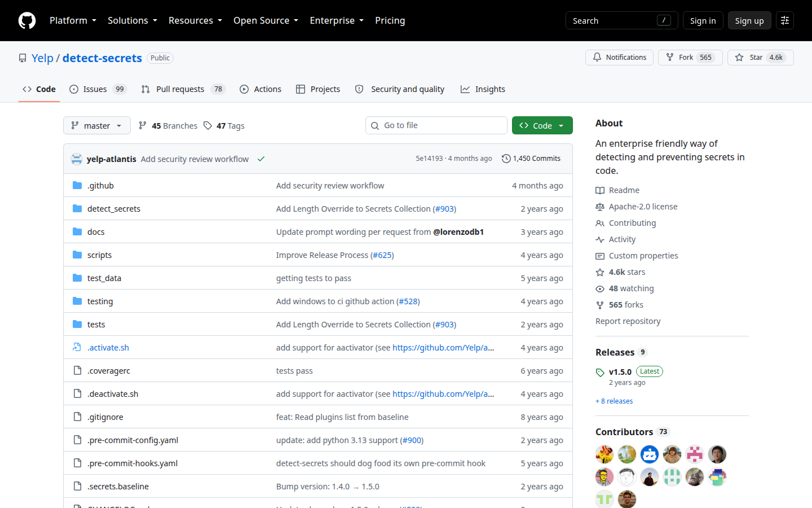The width and height of the screenshot is (812, 508).
Task: Open the Releases 9 heading link
Action: pos(621,352)
